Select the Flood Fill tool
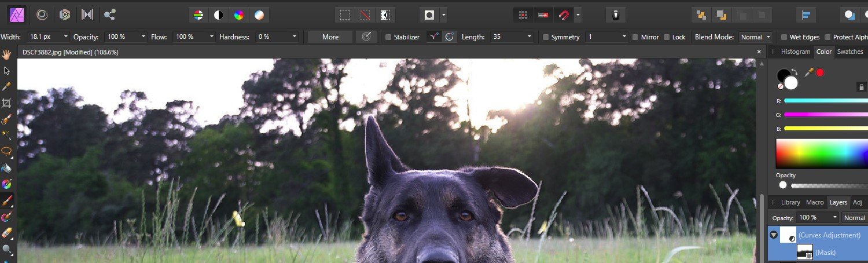 pyautogui.click(x=7, y=169)
